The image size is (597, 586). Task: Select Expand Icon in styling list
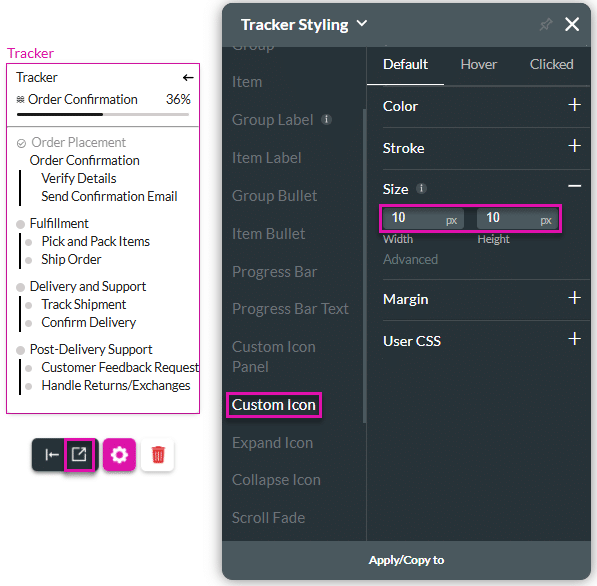pyautogui.click(x=273, y=443)
